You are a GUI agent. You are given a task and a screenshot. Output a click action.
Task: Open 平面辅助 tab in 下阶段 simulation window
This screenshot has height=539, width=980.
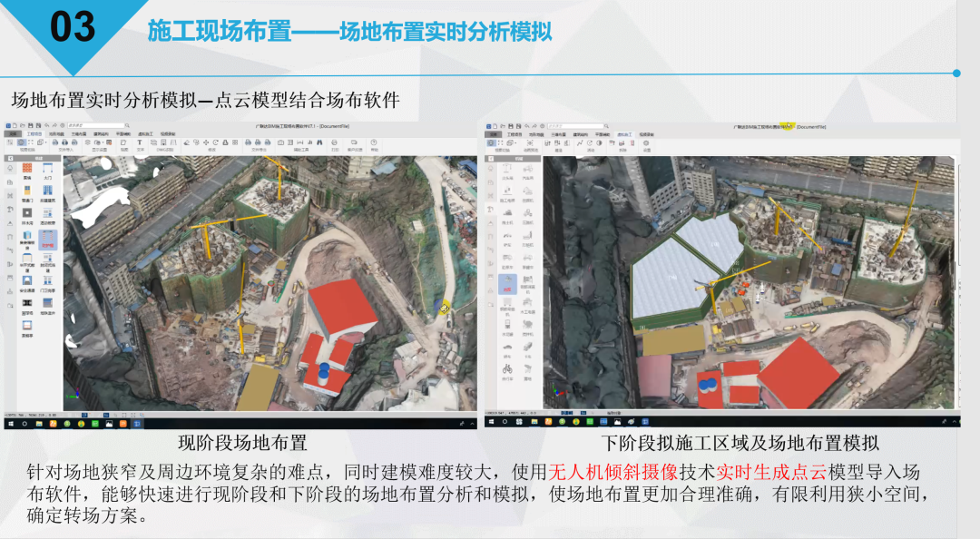tap(603, 134)
